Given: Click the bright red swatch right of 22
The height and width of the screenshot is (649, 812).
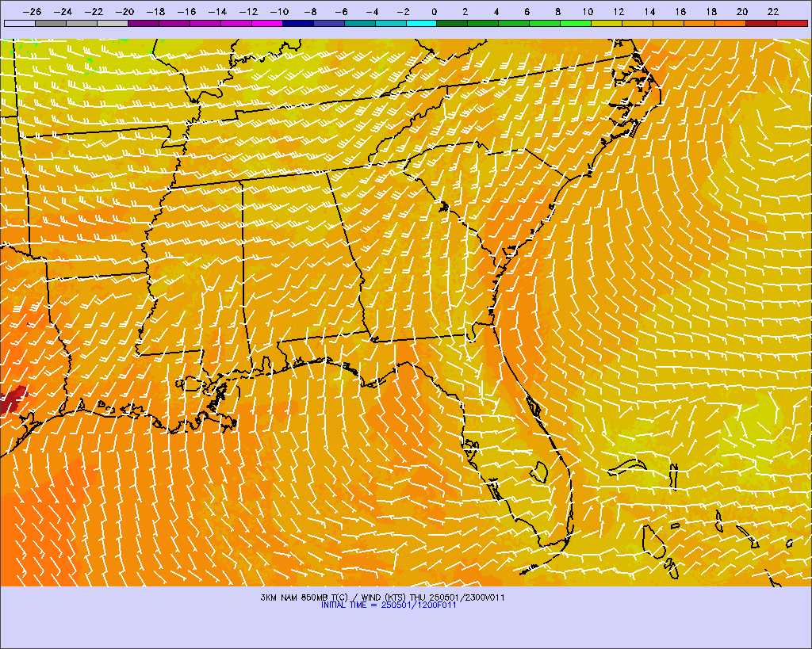Looking at the screenshot, I should pyautogui.click(x=792, y=23).
